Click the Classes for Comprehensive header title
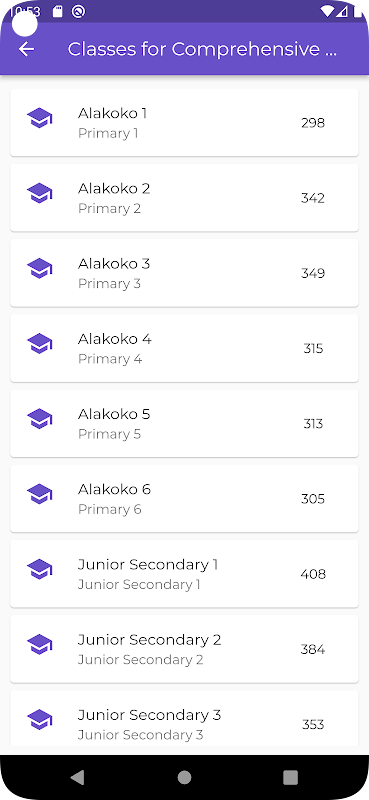369x800 pixels. (202, 49)
